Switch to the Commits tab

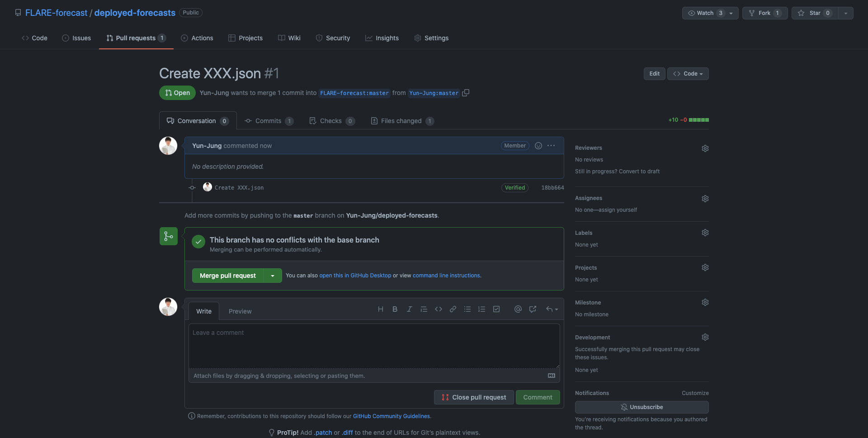click(x=269, y=121)
